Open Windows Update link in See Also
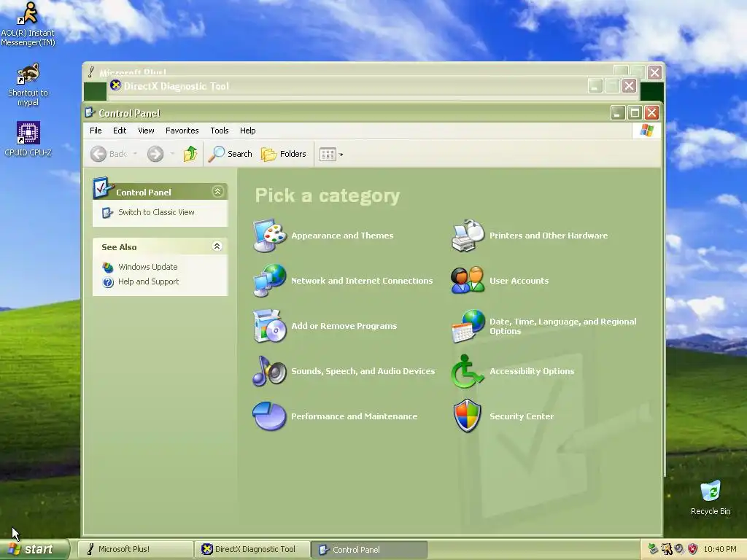Viewport: 747px width, 560px height. tap(147, 267)
